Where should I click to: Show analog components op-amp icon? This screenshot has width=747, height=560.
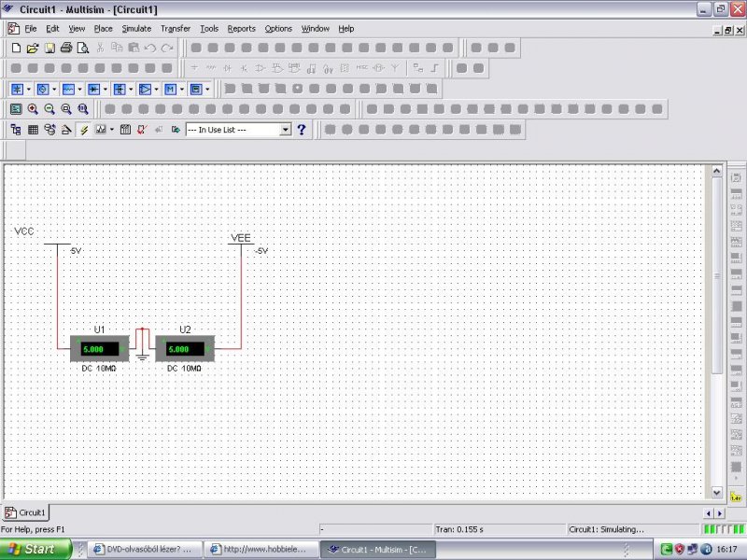point(145,89)
